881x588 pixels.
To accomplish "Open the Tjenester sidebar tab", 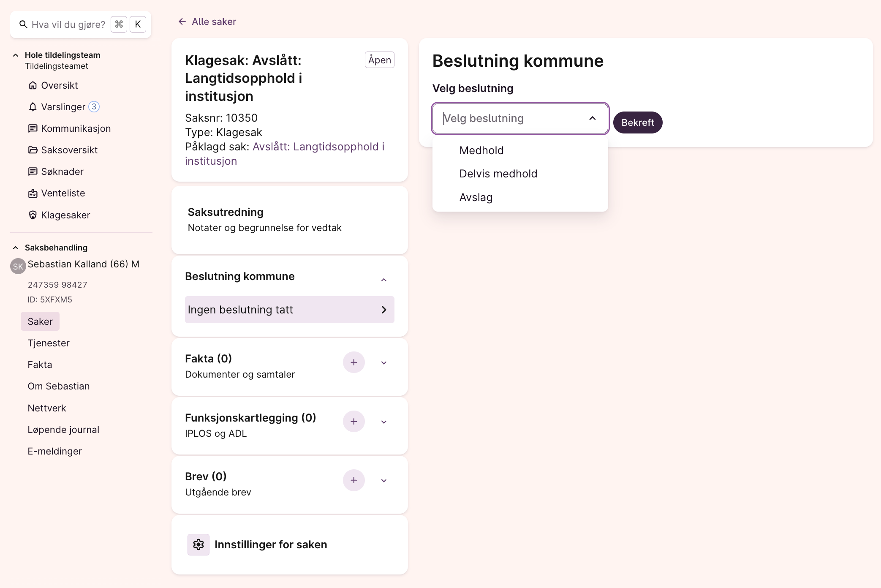I will tap(49, 343).
